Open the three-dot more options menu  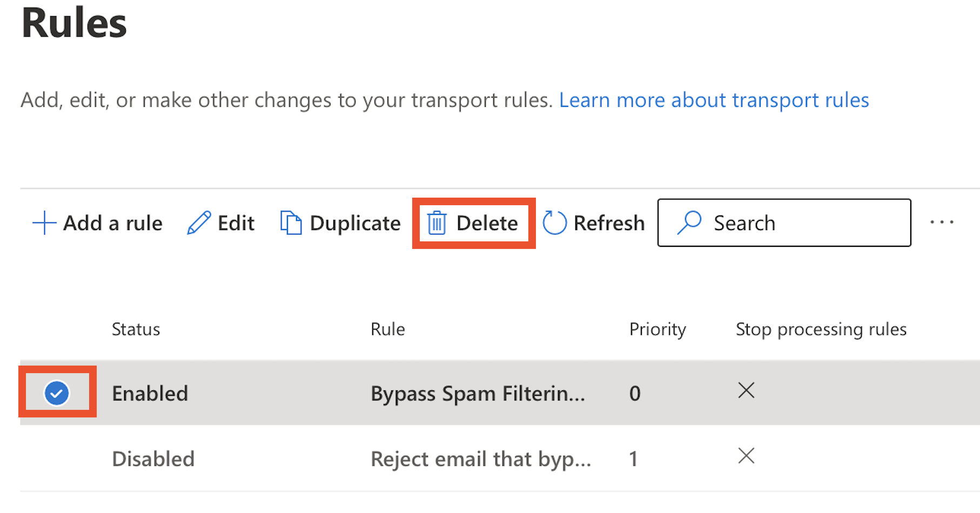click(942, 222)
